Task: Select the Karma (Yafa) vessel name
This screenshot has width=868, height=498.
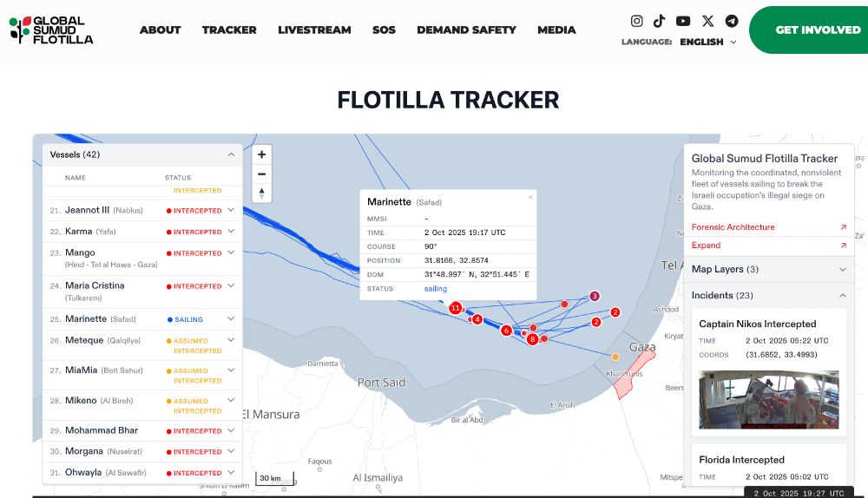Action: click(x=90, y=232)
